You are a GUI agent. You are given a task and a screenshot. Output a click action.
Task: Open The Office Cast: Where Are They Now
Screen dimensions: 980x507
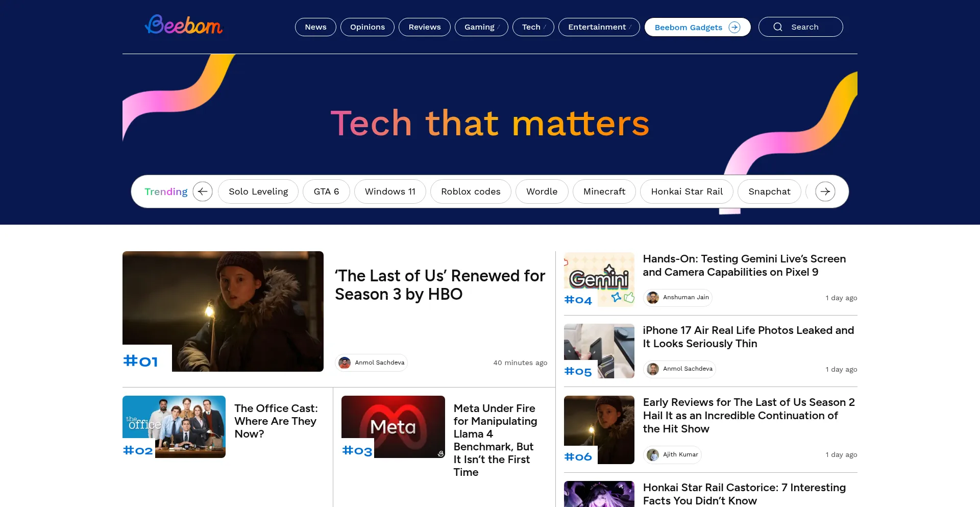point(276,421)
